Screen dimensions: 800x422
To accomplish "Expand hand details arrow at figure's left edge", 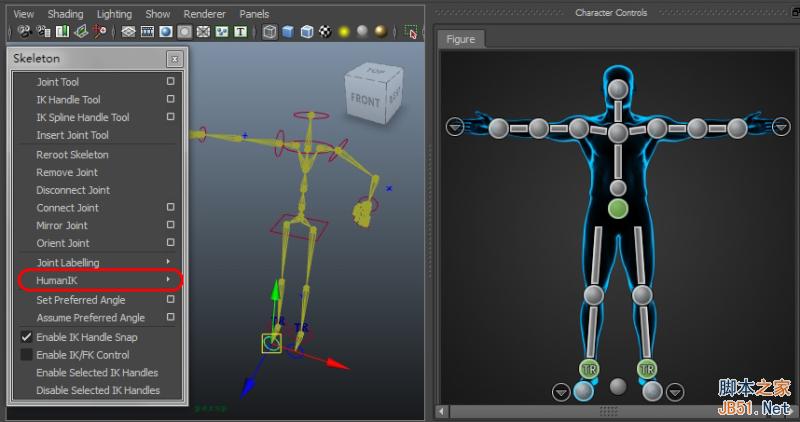I will (x=455, y=127).
